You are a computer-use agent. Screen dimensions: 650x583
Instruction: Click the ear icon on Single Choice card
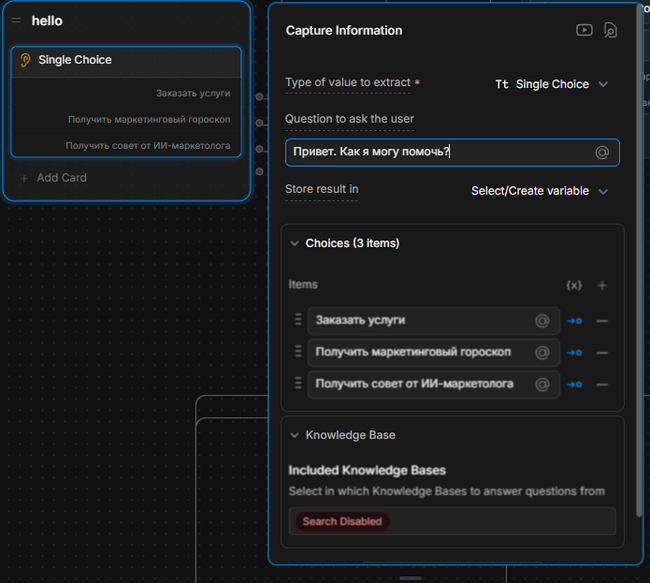26,61
